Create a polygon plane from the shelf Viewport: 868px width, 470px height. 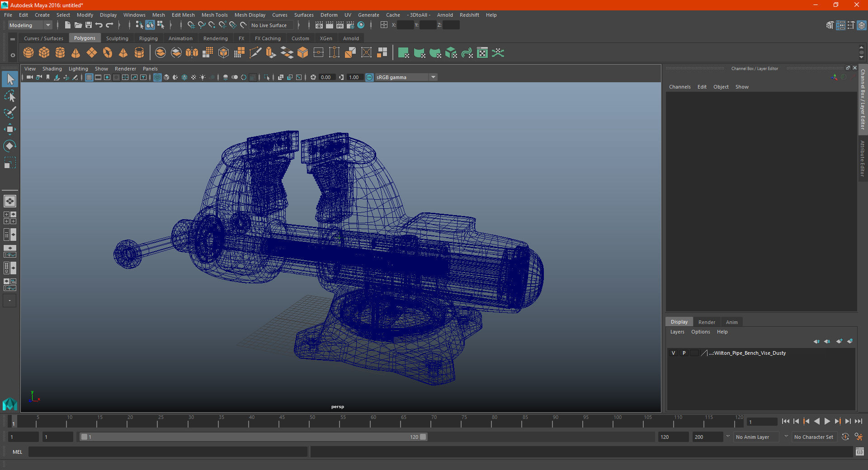[x=92, y=53]
